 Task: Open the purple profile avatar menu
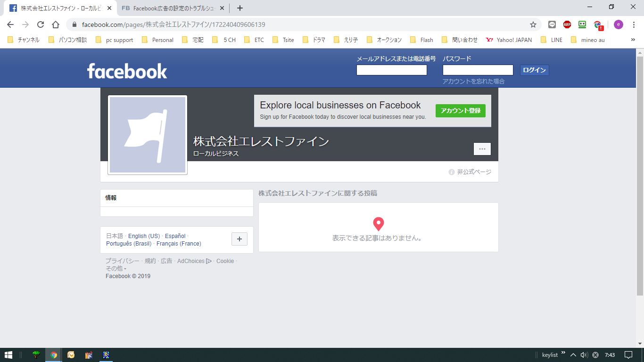[619, 25]
